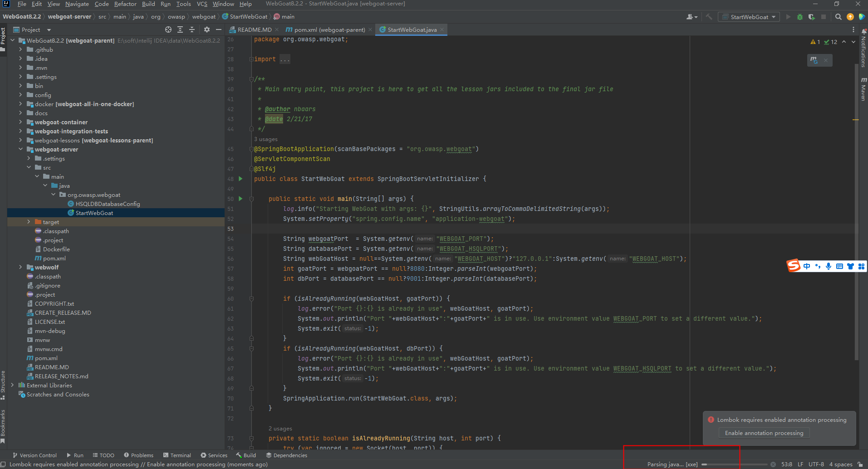
Task: Open the Dependencies tool window
Action: pos(287,455)
